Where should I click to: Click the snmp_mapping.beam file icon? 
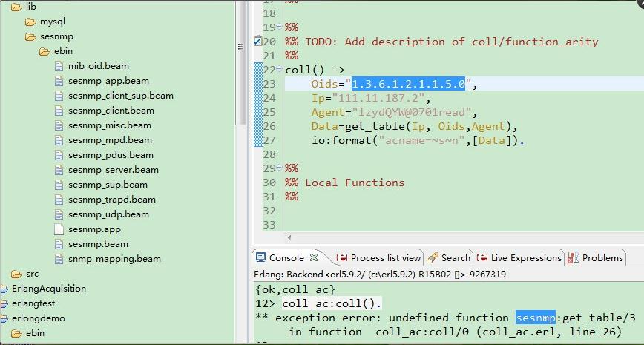pyautogui.click(x=59, y=259)
